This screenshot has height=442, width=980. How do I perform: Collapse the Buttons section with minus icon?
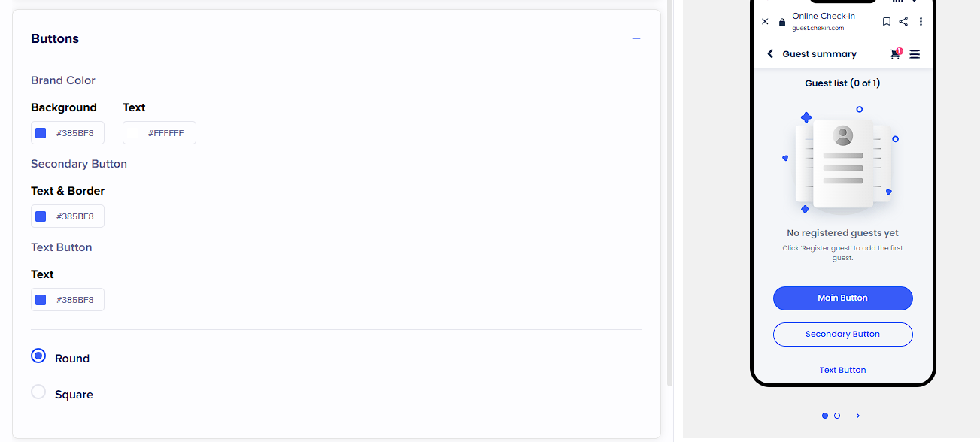pyautogui.click(x=636, y=38)
